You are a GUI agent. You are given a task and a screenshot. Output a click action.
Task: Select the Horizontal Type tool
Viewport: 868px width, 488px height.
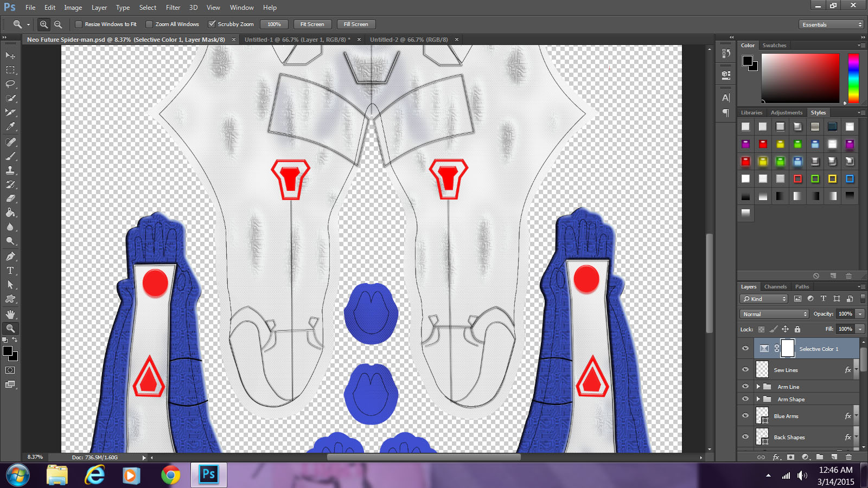(10, 271)
